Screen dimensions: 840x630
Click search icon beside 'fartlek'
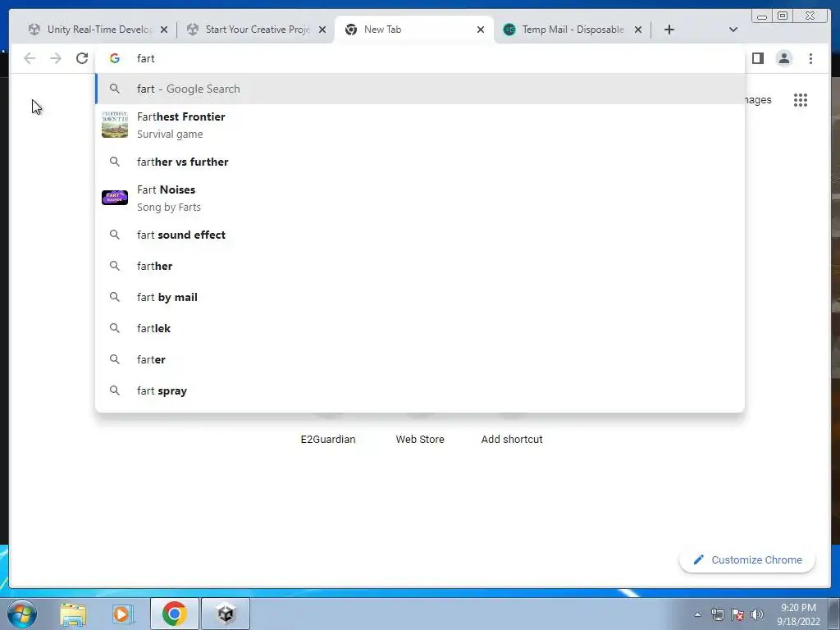(115, 328)
